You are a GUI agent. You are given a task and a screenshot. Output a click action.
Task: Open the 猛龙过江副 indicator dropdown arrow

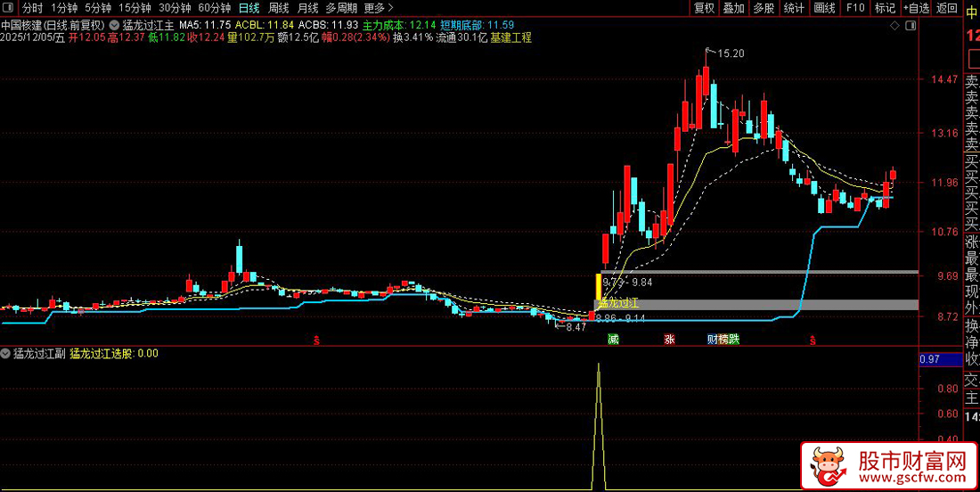(x=6, y=353)
